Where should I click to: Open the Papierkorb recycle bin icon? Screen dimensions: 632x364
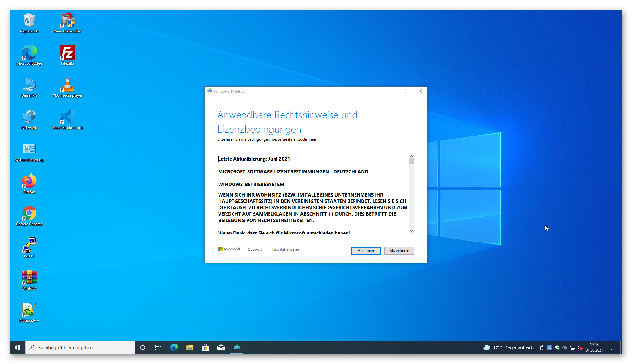(x=29, y=23)
